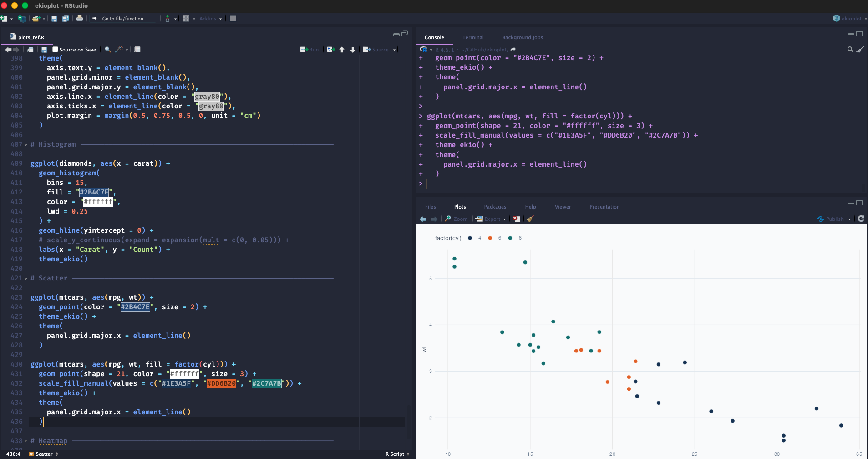The height and width of the screenshot is (459, 868).
Task: Open the ekioplot project dropdown menu
Action: click(x=850, y=19)
